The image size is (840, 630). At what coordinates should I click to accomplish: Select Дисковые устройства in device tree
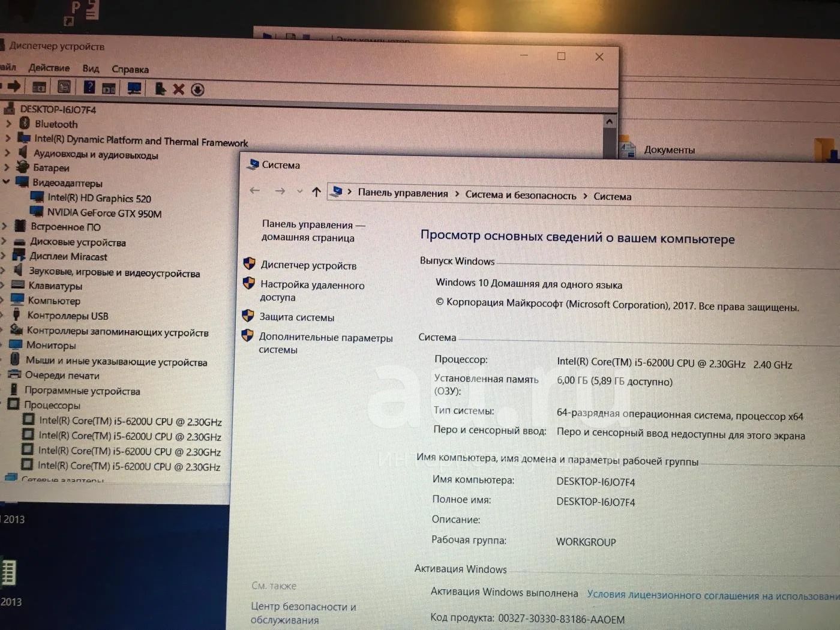(x=78, y=242)
